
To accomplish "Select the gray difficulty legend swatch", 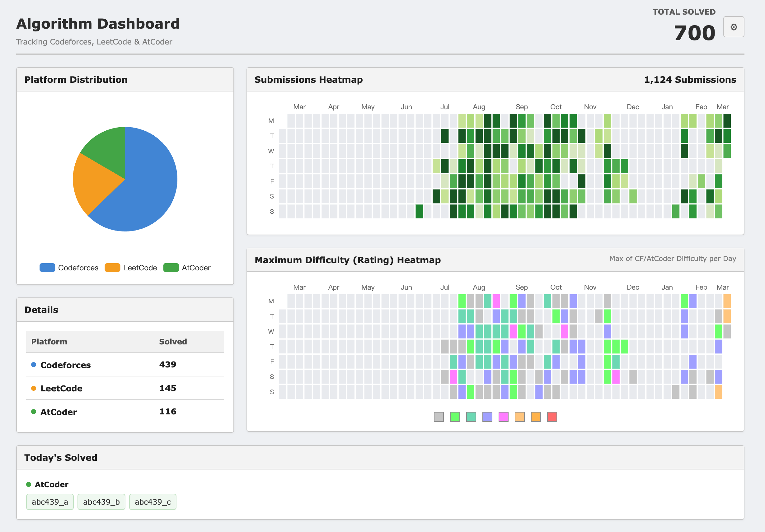I will point(439,417).
